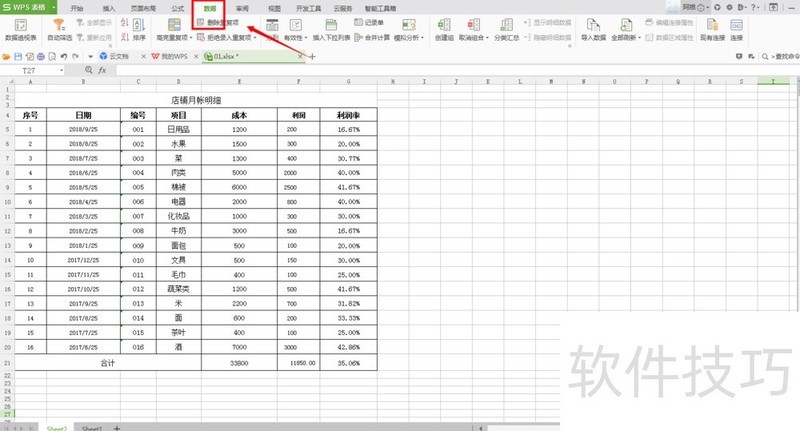Switch to Sheet1 worksheet tab

[x=93, y=427]
